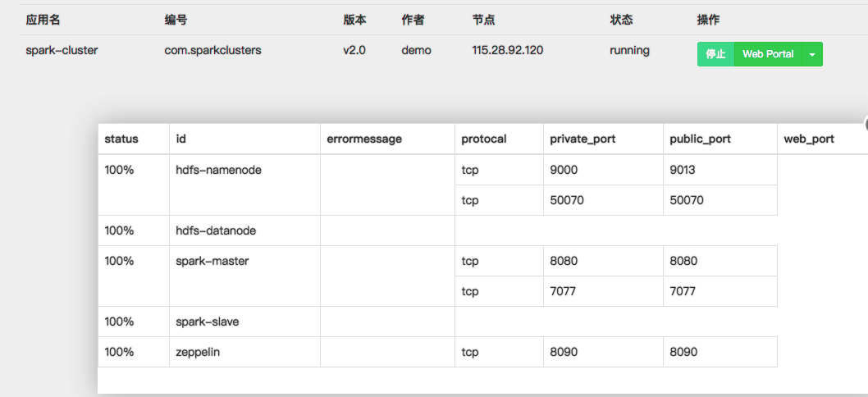This screenshot has height=397, width=868.
Task: Click the errormessage column header
Action: pos(363,139)
